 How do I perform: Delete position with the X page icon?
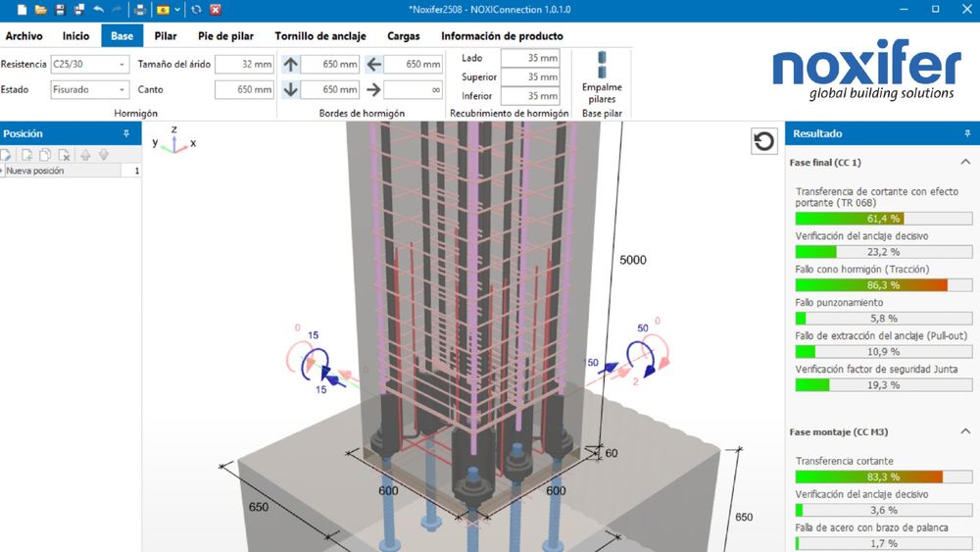(64, 154)
